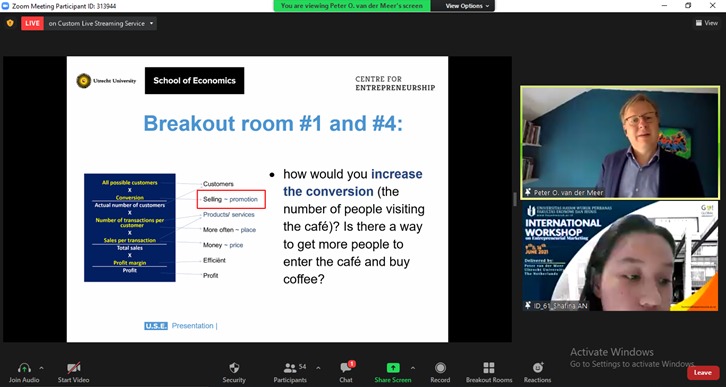This screenshot has width=726, height=387.
Task: Expand the arrow next to Share Screen
Action: pos(413,368)
